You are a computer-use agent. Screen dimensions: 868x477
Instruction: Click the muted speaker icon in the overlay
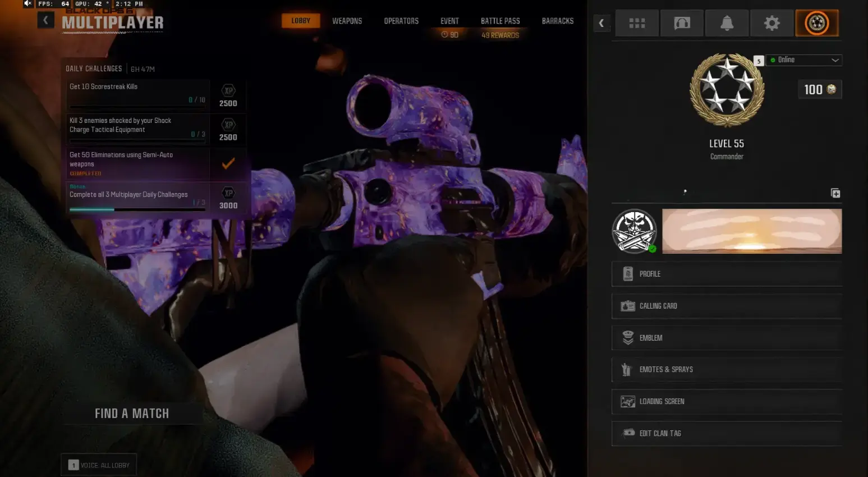click(x=28, y=3)
